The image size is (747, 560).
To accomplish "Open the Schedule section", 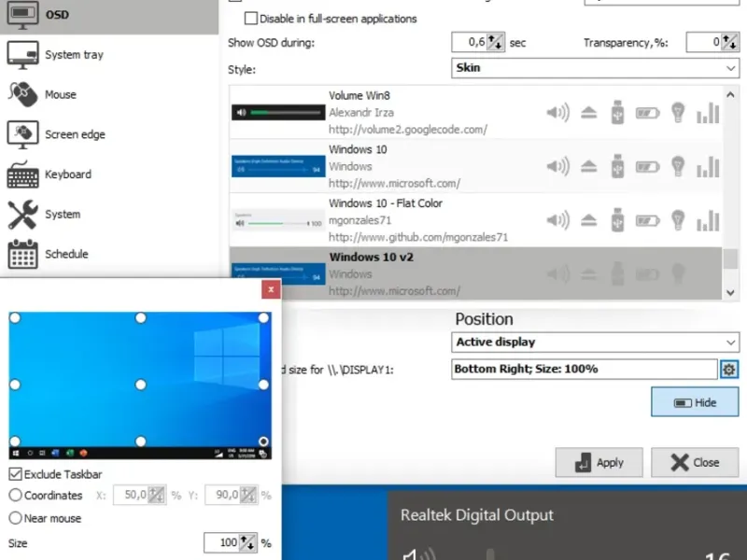I will (109, 254).
